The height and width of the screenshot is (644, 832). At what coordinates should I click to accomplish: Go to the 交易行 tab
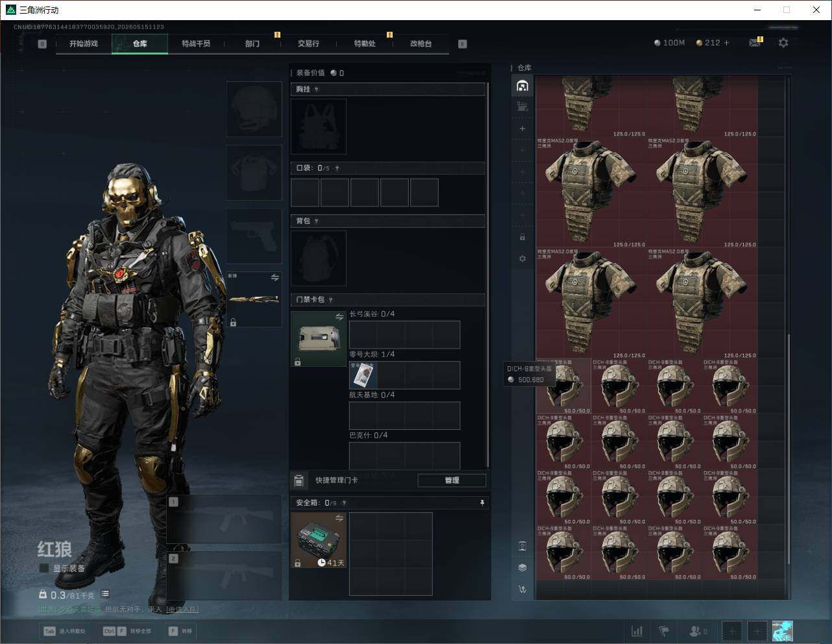(x=308, y=43)
